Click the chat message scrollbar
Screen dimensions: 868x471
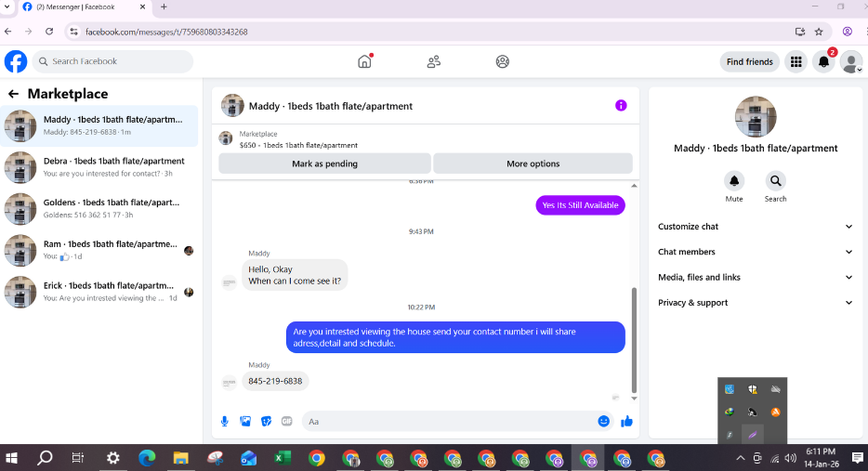(634, 339)
